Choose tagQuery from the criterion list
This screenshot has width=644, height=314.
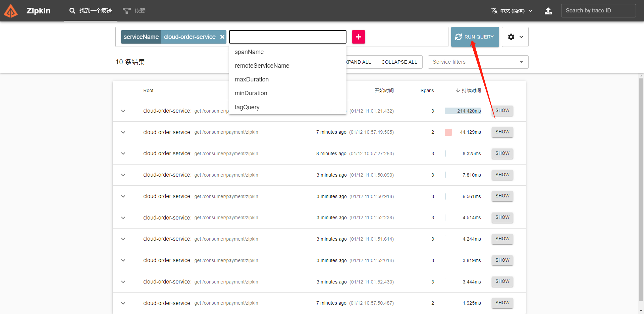(x=288, y=107)
